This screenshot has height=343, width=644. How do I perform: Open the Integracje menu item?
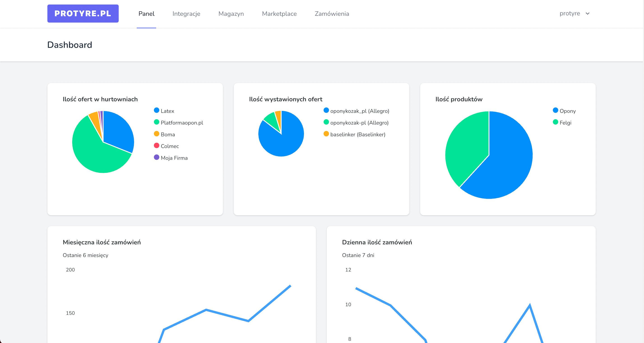click(x=186, y=14)
